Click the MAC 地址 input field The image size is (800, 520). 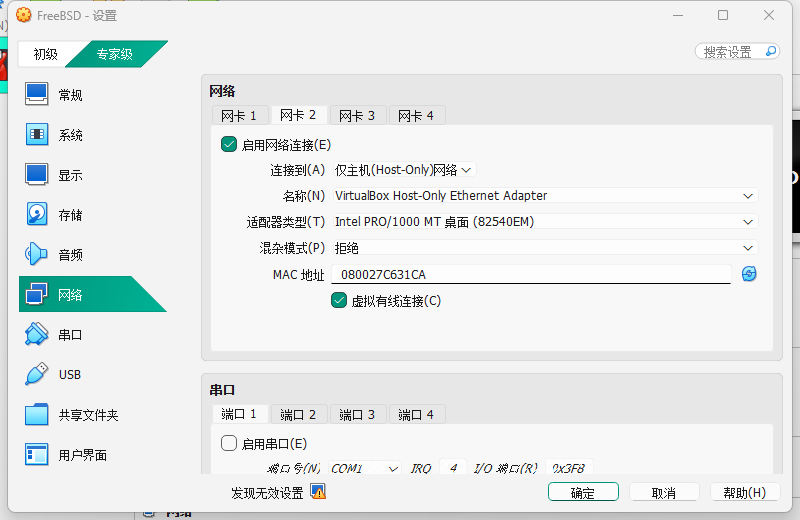[531, 275]
